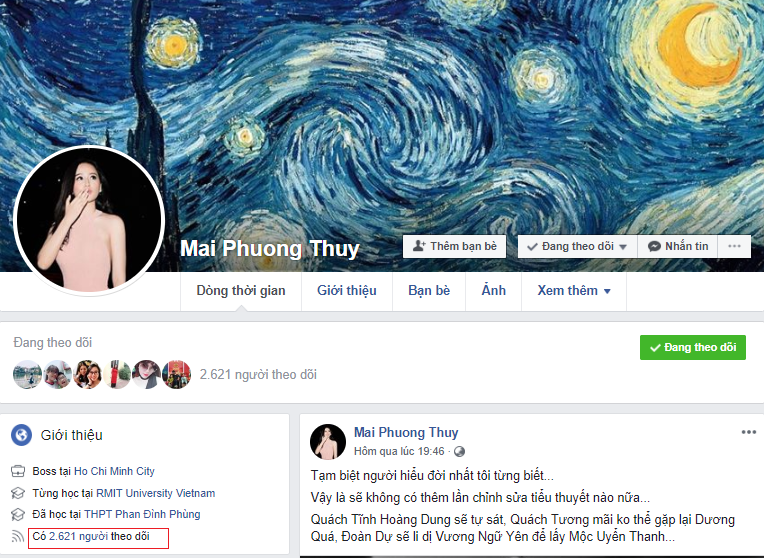767x559 pixels.
Task: Click the public globe icon on post timestamp
Action: point(459,451)
